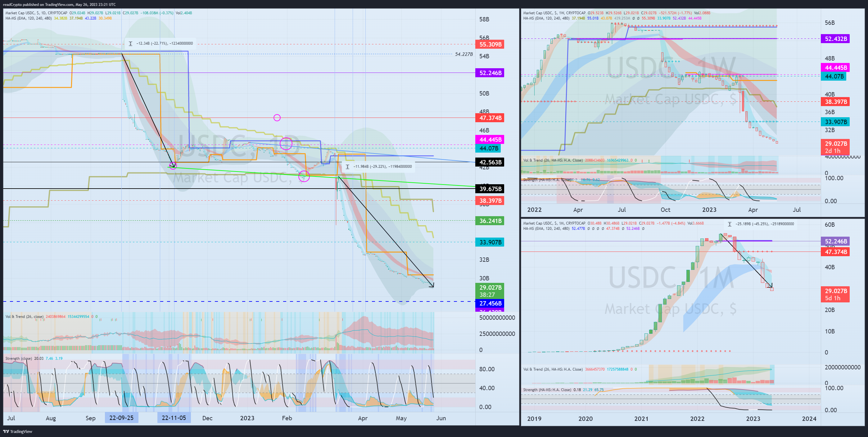Click the '2021' label on the 1M time axis
Viewport: 868px width, 437px height.
click(x=641, y=418)
